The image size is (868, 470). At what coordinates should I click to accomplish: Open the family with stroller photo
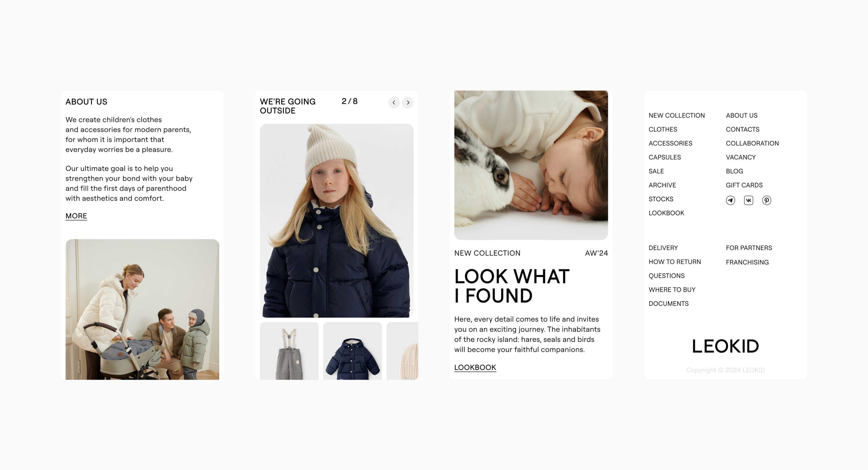point(142,309)
